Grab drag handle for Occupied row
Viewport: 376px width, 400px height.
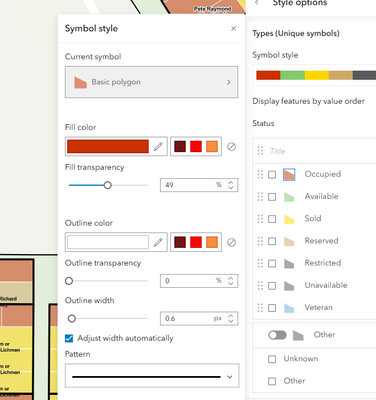tap(260, 174)
